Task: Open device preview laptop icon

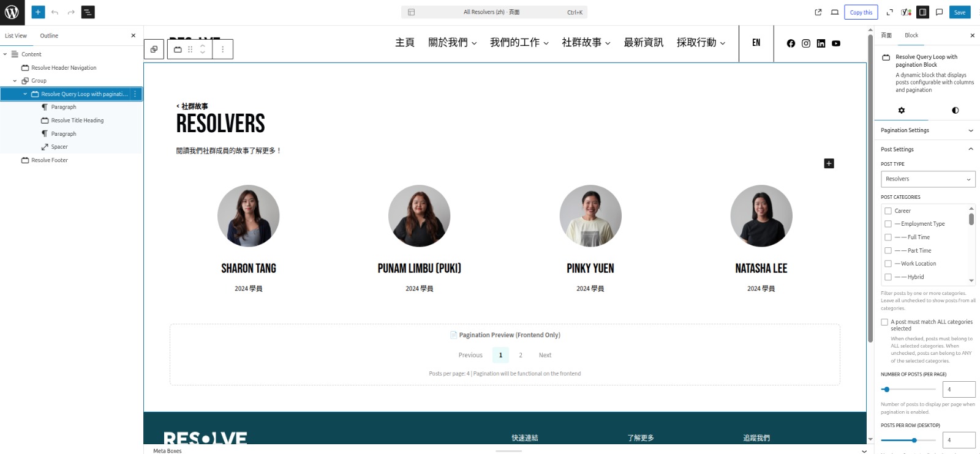Action: 835,12
